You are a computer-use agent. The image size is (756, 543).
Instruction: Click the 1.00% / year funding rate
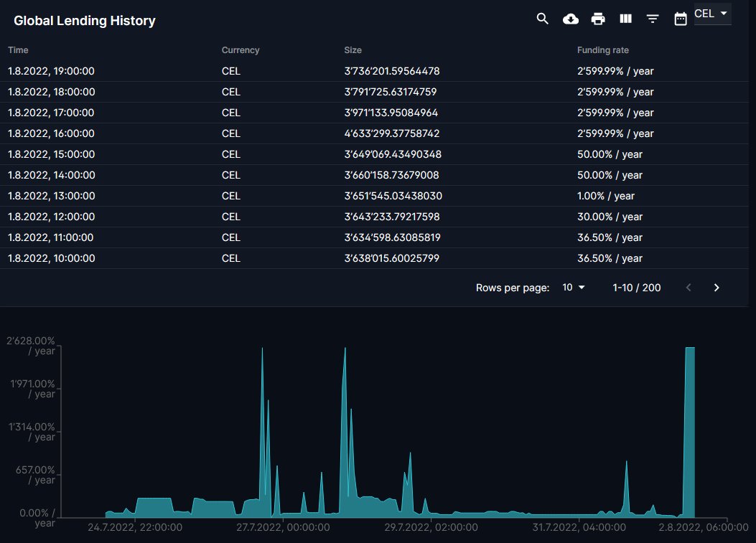click(x=605, y=196)
